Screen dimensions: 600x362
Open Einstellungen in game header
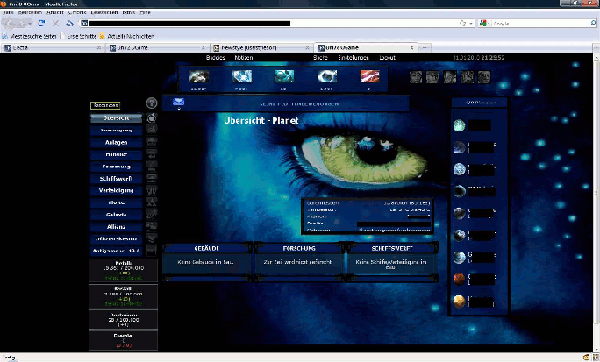point(353,57)
